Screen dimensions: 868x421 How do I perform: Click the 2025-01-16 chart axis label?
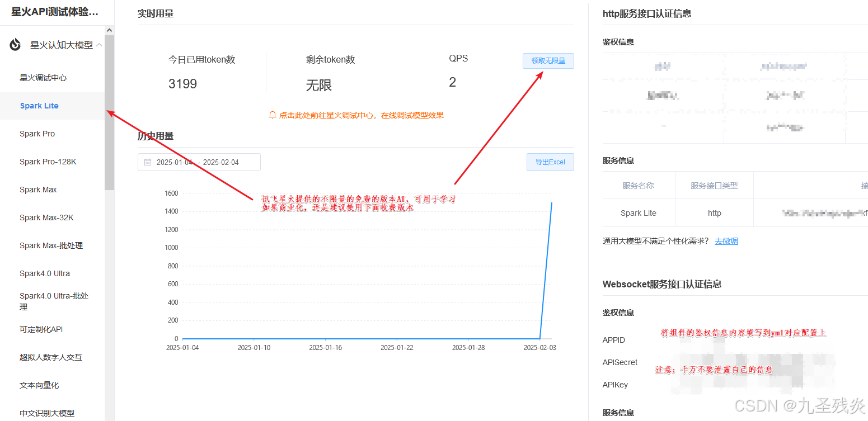pos(325,347)
